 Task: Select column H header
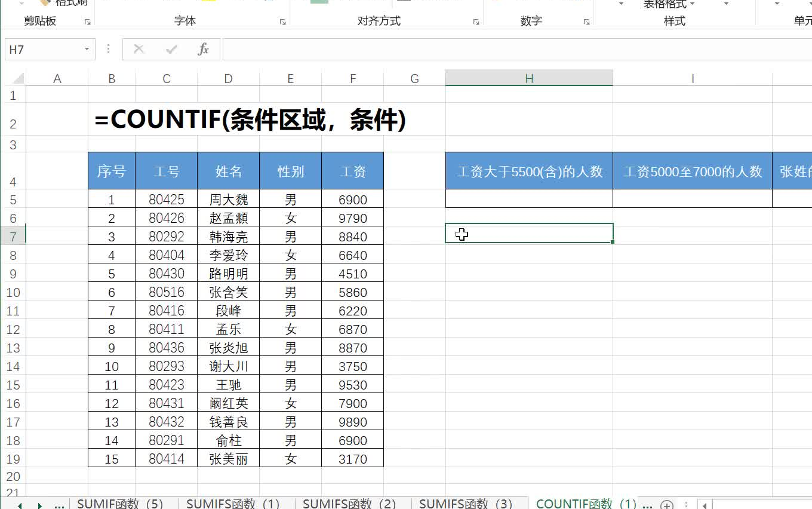point(529,78)
